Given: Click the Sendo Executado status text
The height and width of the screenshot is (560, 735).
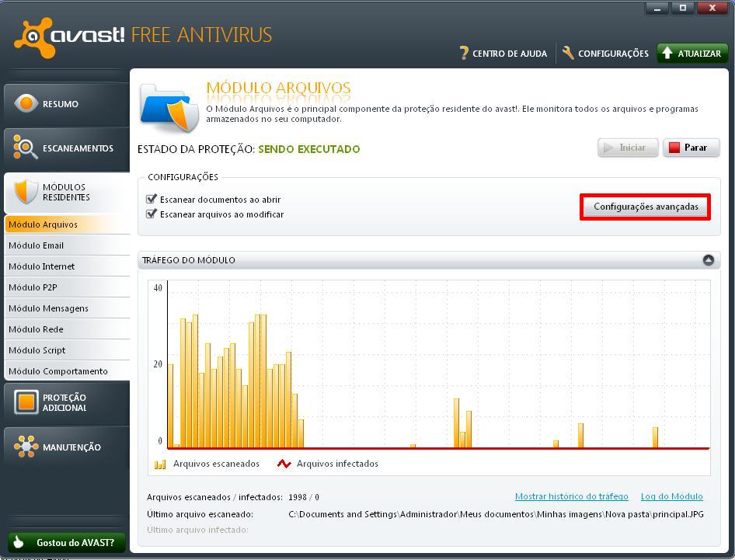Looking at the screenshot, I should point(309,149).
